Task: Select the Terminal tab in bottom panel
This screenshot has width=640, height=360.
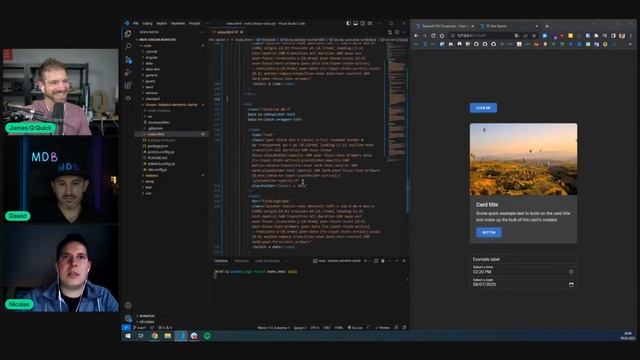Action: [x=221, y=261]
